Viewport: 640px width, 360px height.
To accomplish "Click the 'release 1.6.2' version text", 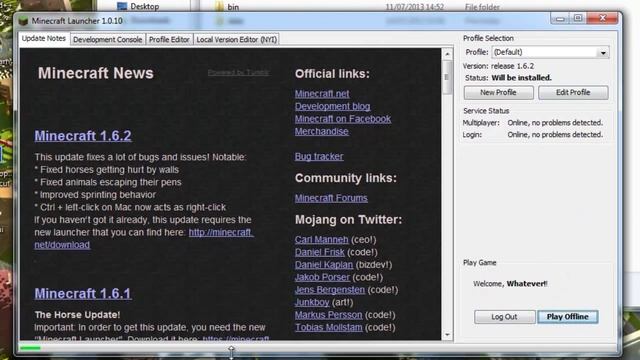I will pyautogui.click(x=512, y=66).
